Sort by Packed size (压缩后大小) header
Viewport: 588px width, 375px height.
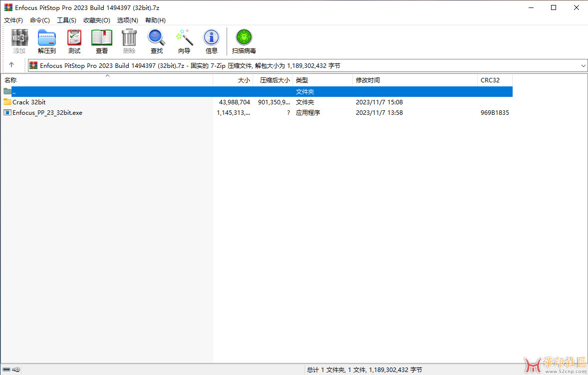pyautogui.click(x=273, y=80)
